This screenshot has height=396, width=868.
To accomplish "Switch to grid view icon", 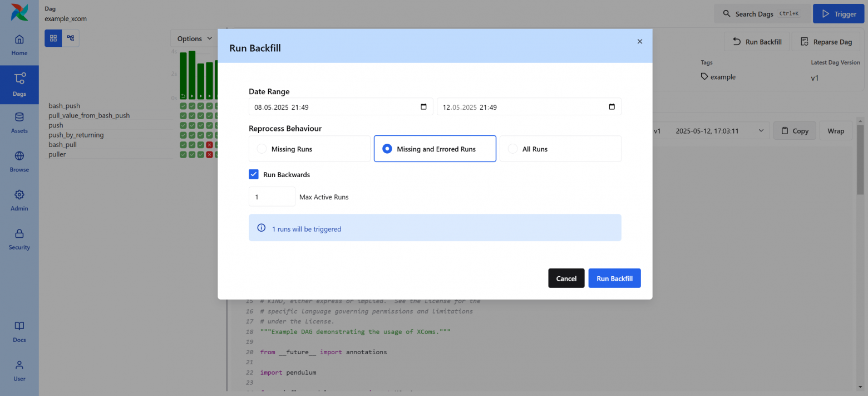I will tap(53, 38).
